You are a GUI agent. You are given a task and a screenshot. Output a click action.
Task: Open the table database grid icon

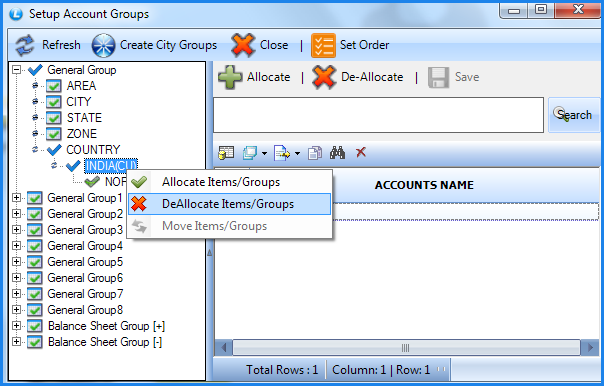[x=226, y=153]
